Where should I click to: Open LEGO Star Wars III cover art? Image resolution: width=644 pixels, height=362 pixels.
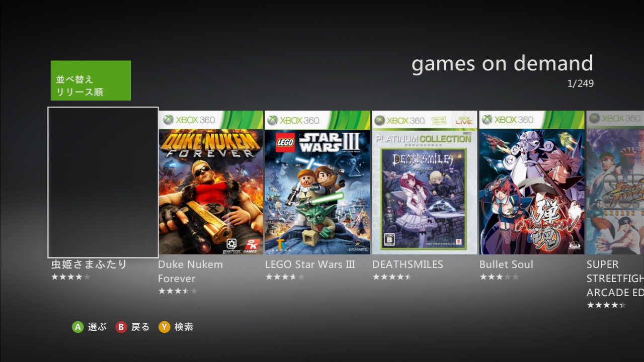(317, 183)
